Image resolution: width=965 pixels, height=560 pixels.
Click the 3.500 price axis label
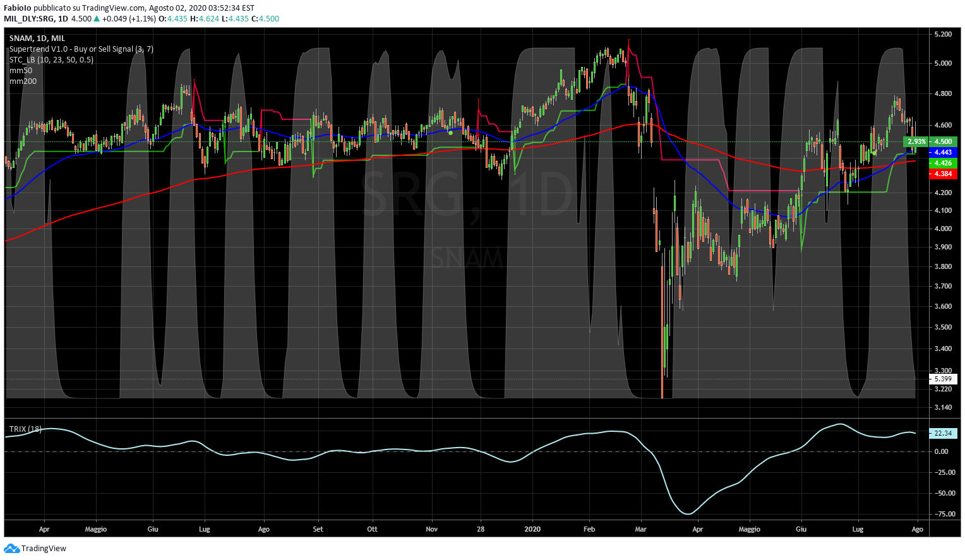[x=943, y=327]
